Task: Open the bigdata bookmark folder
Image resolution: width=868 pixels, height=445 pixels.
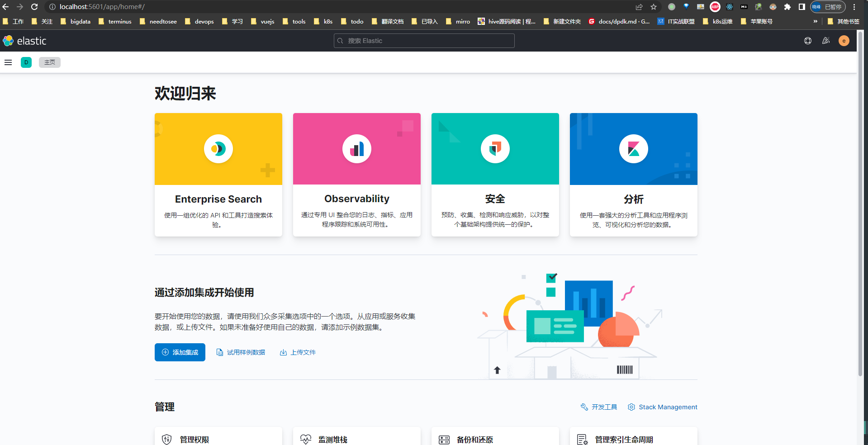Action: pyautogui.click(x=76, y=21)
